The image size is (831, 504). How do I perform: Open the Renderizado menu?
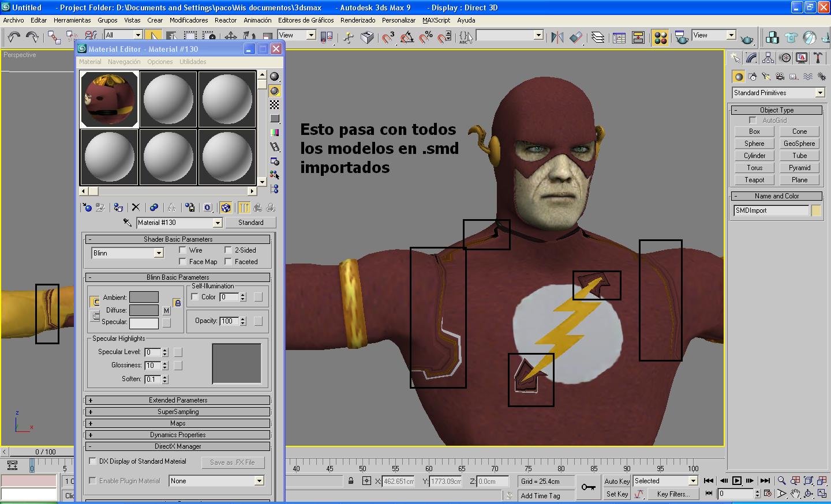358,20
